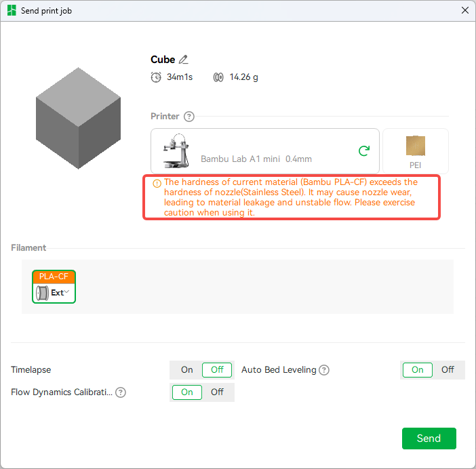Click the print time clock icon

(156, 77)
